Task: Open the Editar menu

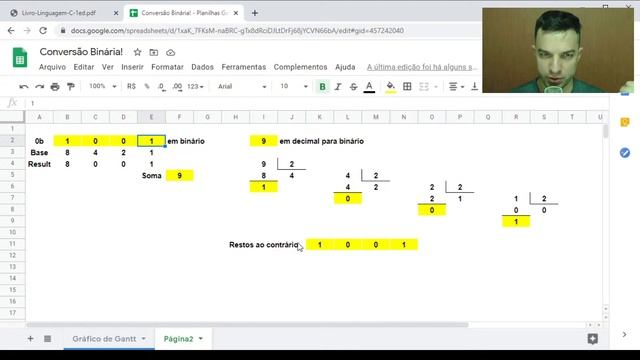Action: (84, 67)
